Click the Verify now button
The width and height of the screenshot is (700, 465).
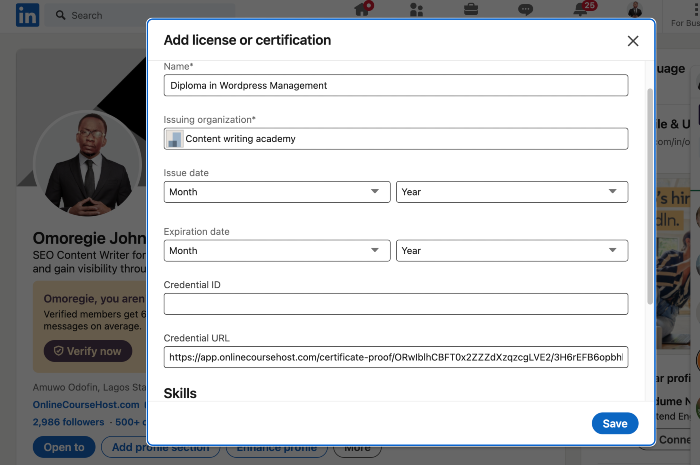coord(88,351)
